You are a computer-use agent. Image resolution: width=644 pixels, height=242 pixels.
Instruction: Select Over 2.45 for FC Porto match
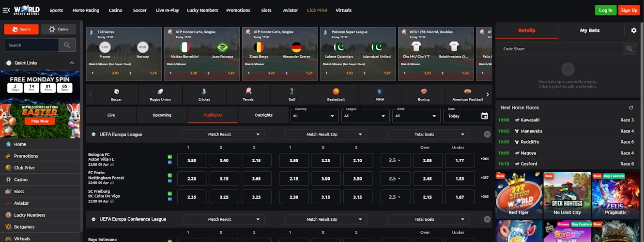coord(428,179)
